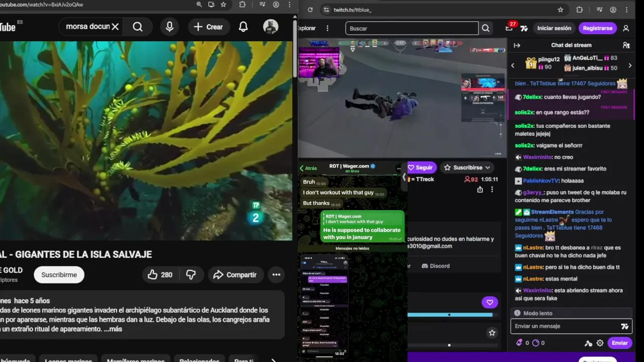Dislike the YouTube video
This screenshot has width=644, height=362.
pyautogui.click(x=191, y=275)
